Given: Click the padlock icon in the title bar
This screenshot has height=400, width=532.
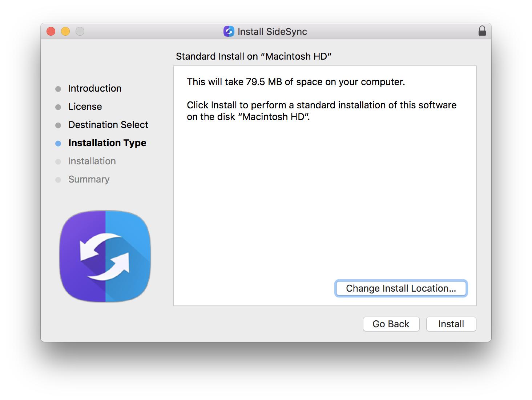Looking at the screenshot, I should pyautogui.click(x=482, y=31).
